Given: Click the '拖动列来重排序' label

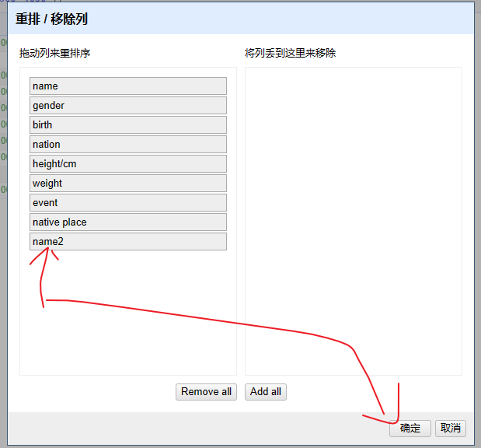Looking at the screenshot, I should 55,53.
